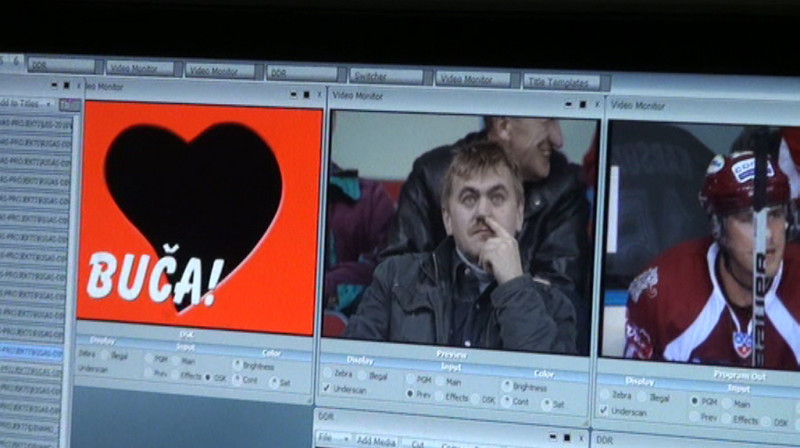Choose Main input in the DSK monitor
The width and height of the screenshot is (800, 448).
[176, 361]
